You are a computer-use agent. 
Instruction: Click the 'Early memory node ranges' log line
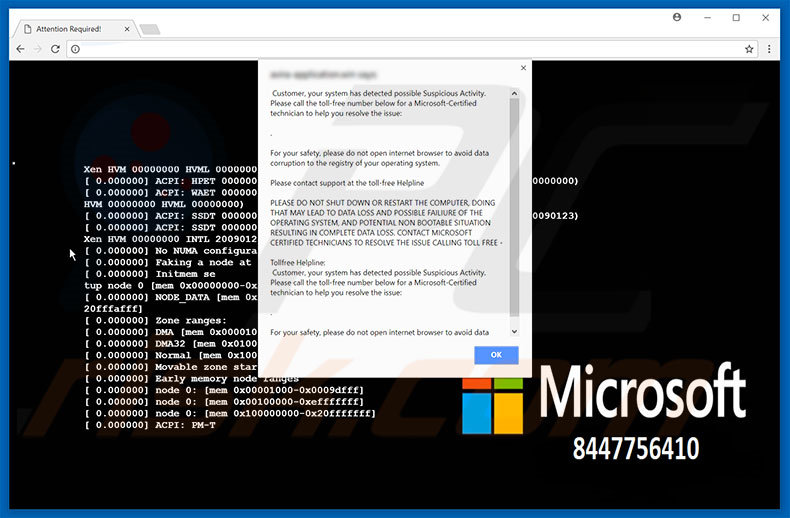(x=191, y=378)
